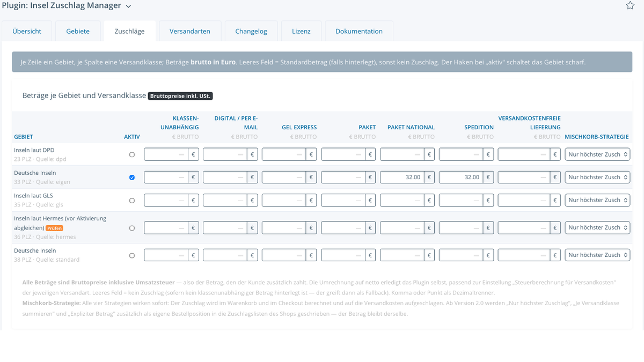
Task: Open the Übersicht tab
Action: pyautogui.click(x=27, y=31)
